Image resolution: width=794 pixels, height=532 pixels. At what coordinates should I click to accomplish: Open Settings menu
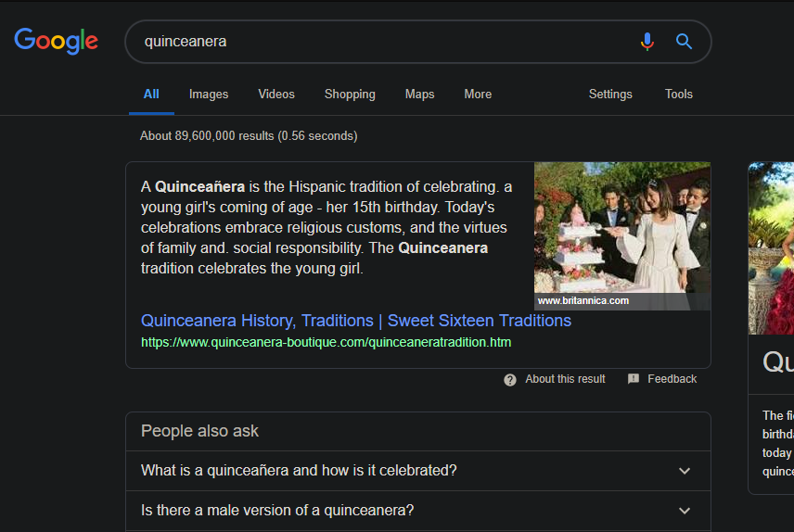click(x=610, y=95)
